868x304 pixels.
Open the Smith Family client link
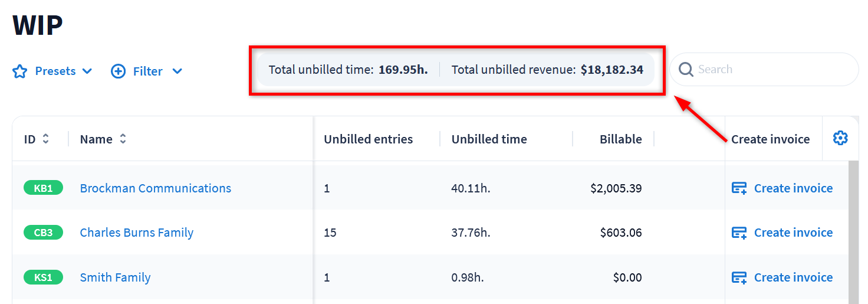(x=116, y=277)
